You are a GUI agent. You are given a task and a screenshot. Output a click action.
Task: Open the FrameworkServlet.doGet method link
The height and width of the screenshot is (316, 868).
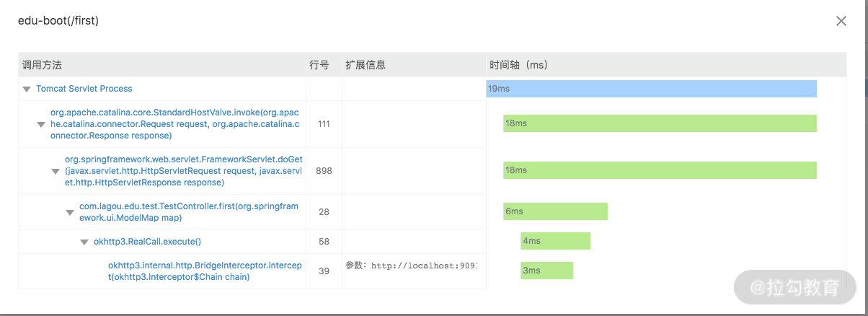click(183, 171)
